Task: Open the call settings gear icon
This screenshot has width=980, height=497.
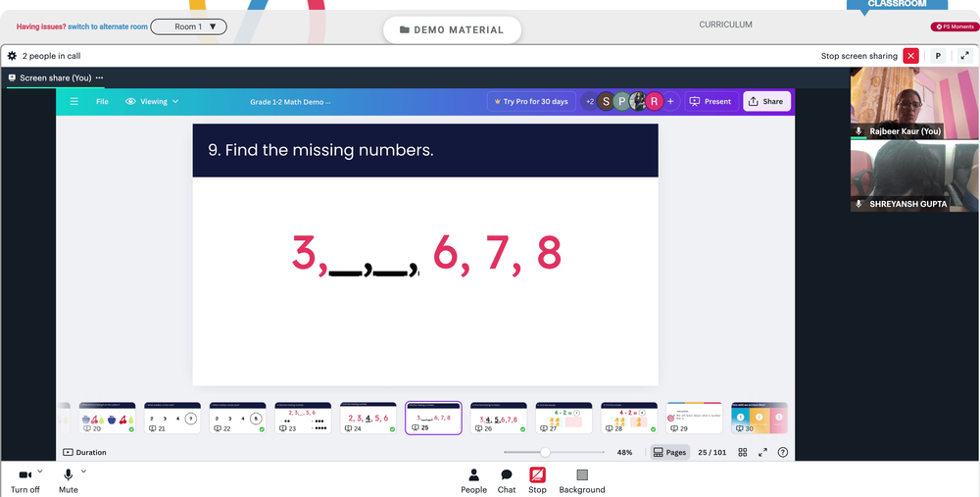Action: 12,56
